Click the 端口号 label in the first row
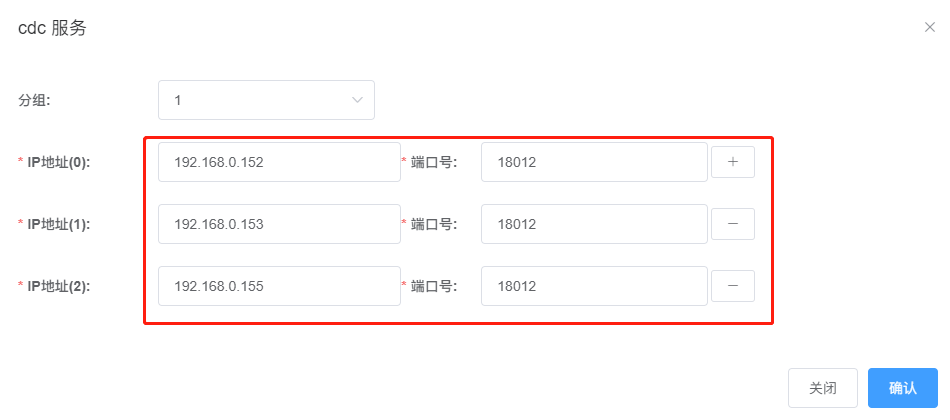The image size is (950, 420). (434, 162)
